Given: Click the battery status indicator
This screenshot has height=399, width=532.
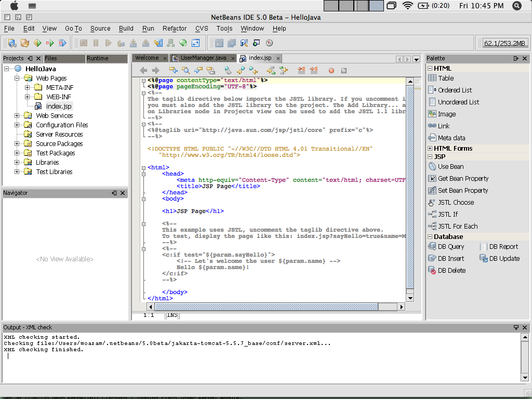Looking at the screenshot, I should (x=434, y=5).
